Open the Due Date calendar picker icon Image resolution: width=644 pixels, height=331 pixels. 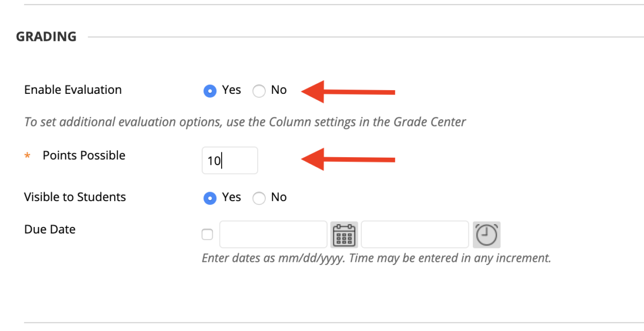(344, 234)
